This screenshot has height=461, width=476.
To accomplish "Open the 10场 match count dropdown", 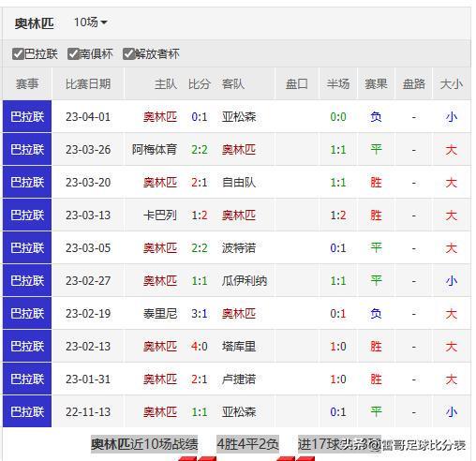I will coord(91,22).
